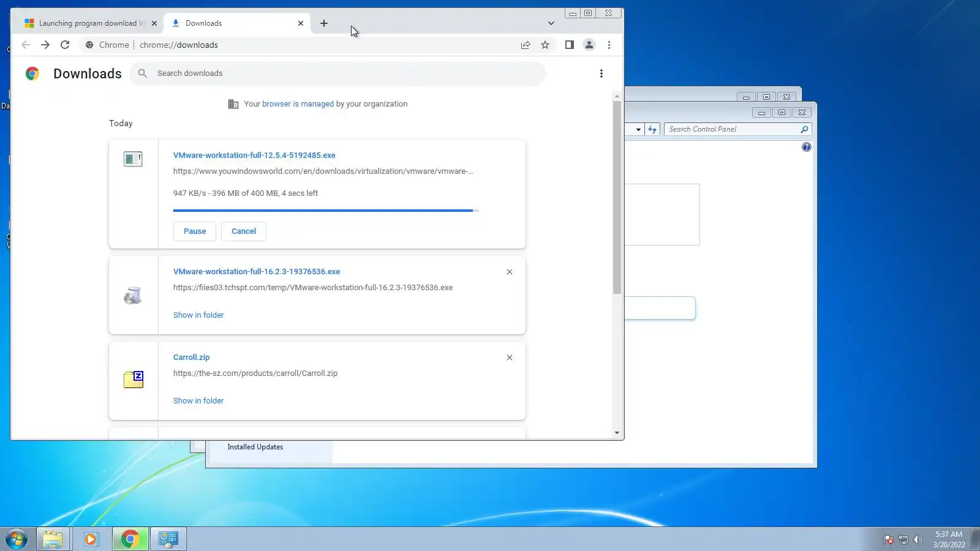
Task: Open the Carroll.zip download link
Action: point(191,358)
